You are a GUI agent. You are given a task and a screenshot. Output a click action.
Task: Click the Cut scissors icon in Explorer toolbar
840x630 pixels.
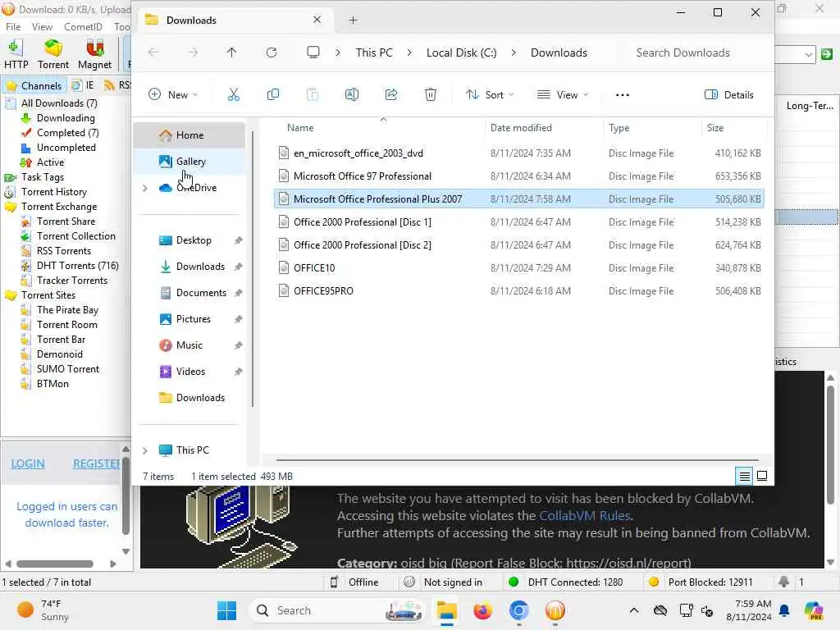234,95
